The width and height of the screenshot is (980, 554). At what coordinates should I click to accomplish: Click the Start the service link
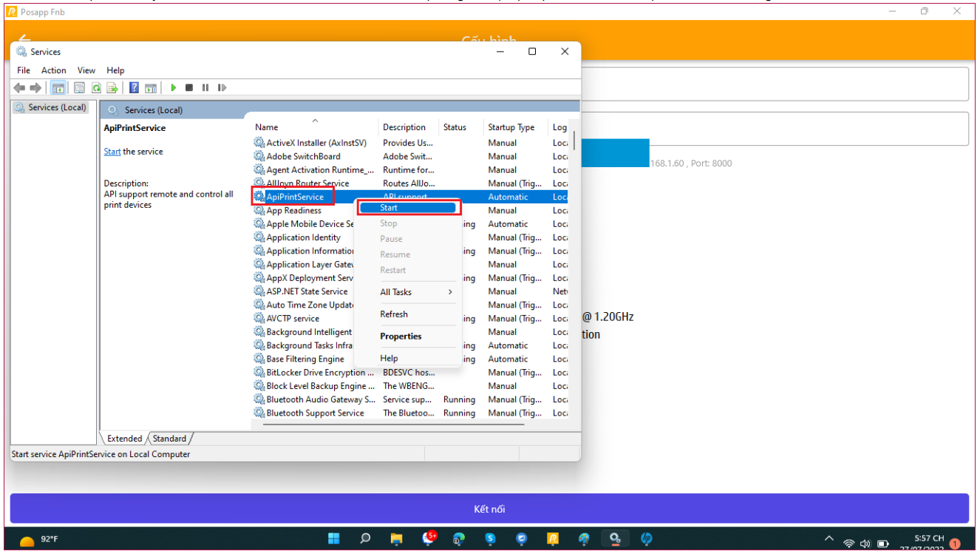(x=112, y=152)
